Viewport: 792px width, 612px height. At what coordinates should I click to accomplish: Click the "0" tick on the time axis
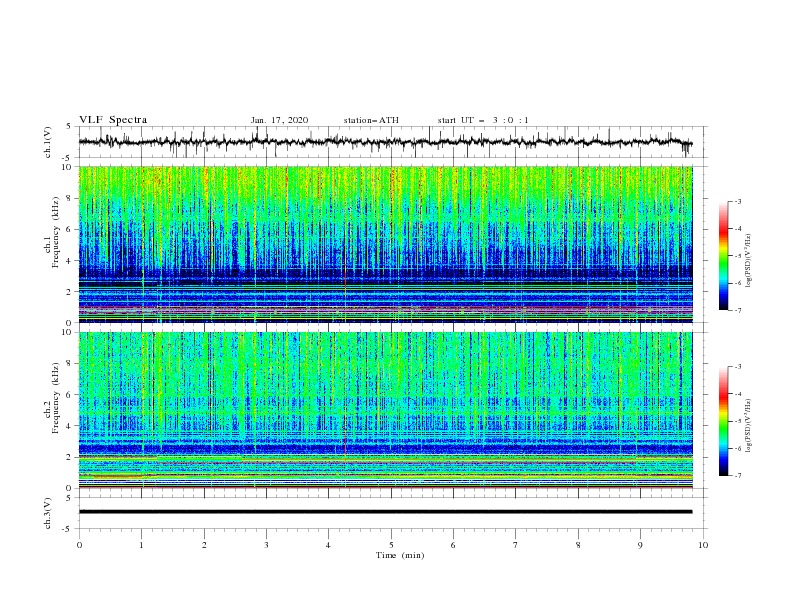coord(79,545)
